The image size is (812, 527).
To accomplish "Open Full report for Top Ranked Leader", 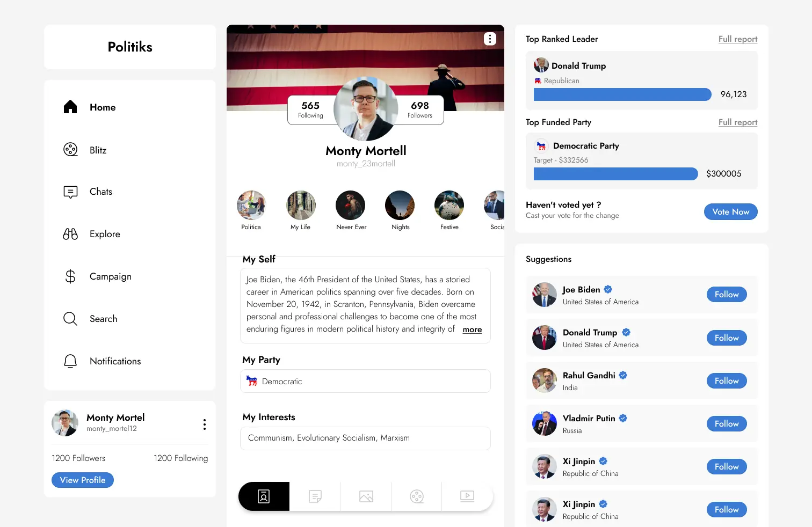I will [x=737, y=39].
